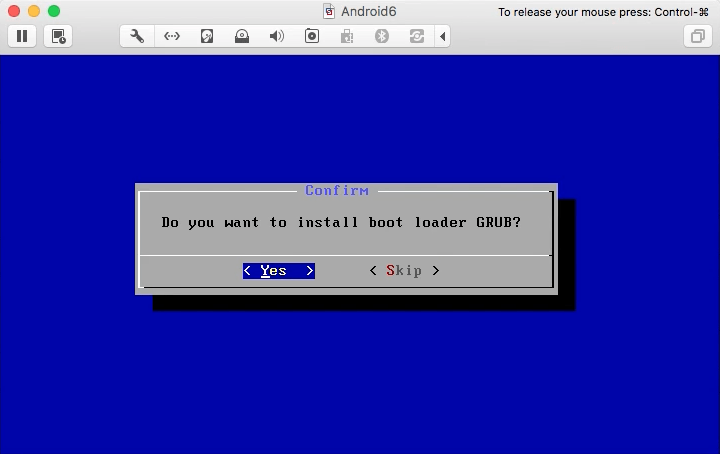Screen dimensions: 720x454
Task: Click the hard disk device icon
Action: tap(207, 36)
